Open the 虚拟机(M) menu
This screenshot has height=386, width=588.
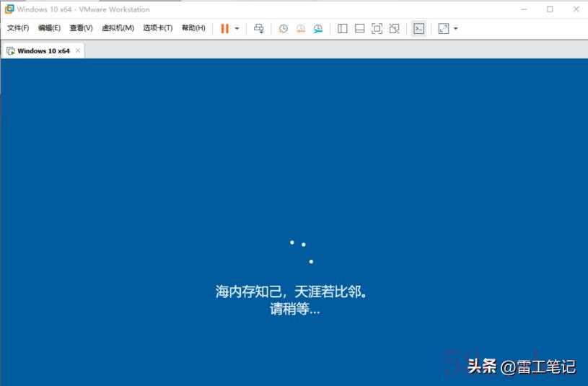pos(118,28)
